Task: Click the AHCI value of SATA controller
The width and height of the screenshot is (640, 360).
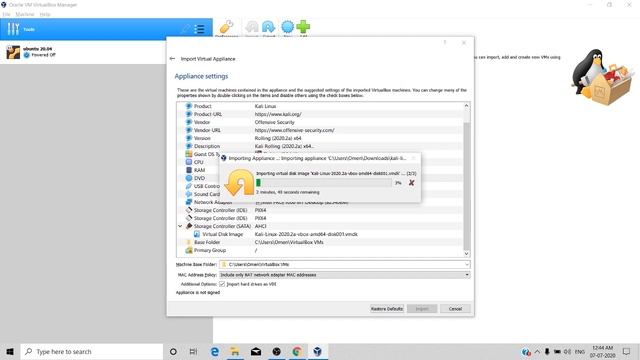Action: pos(260,226)
